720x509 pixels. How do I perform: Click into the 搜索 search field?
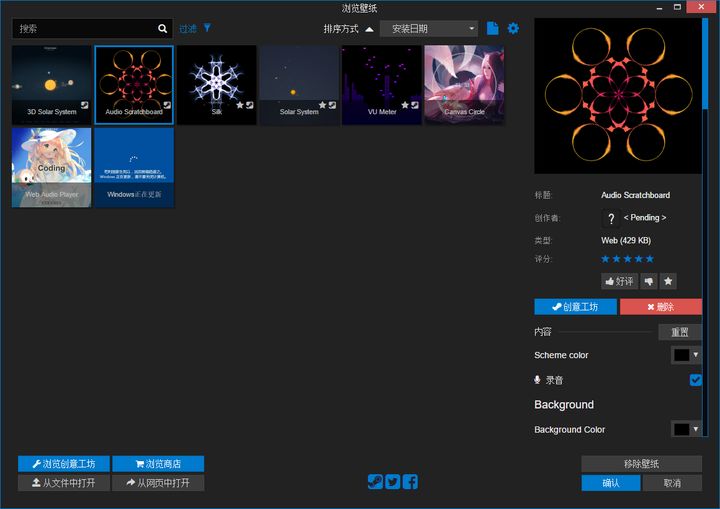(85, 28)
